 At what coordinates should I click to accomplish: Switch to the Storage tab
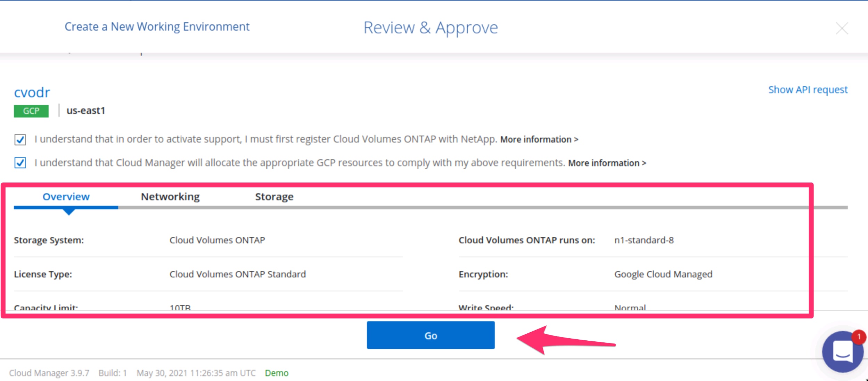(x=274, y=197)
